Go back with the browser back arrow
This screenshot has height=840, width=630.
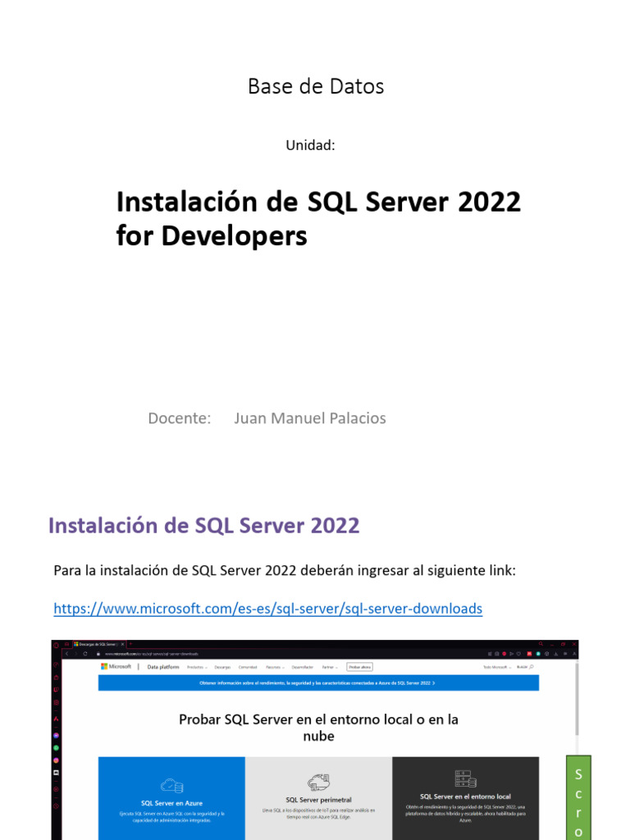66,654
